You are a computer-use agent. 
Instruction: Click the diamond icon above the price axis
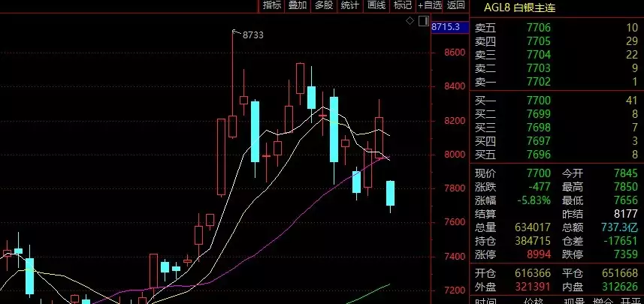410,20
